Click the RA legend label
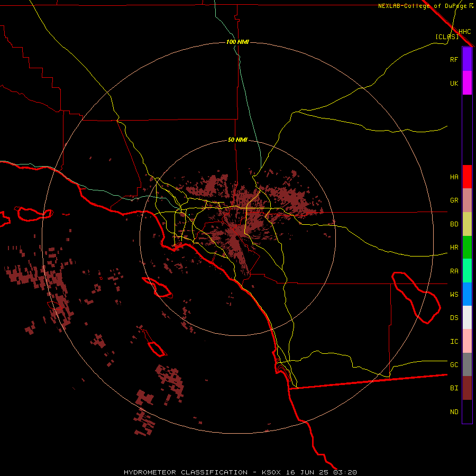This screenshot has width=476, height=476. (x=454, y=271)
